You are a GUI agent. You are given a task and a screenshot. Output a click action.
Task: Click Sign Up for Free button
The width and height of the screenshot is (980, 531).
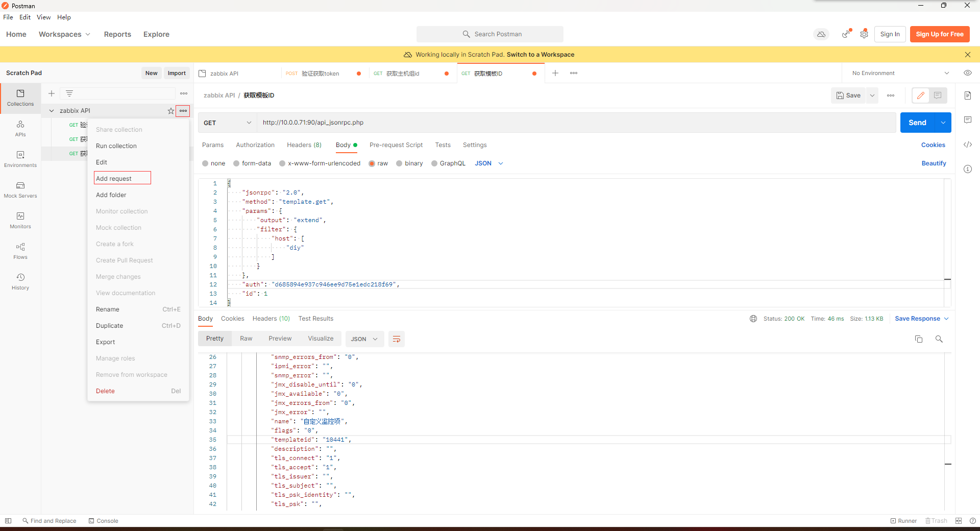(940, 34)
